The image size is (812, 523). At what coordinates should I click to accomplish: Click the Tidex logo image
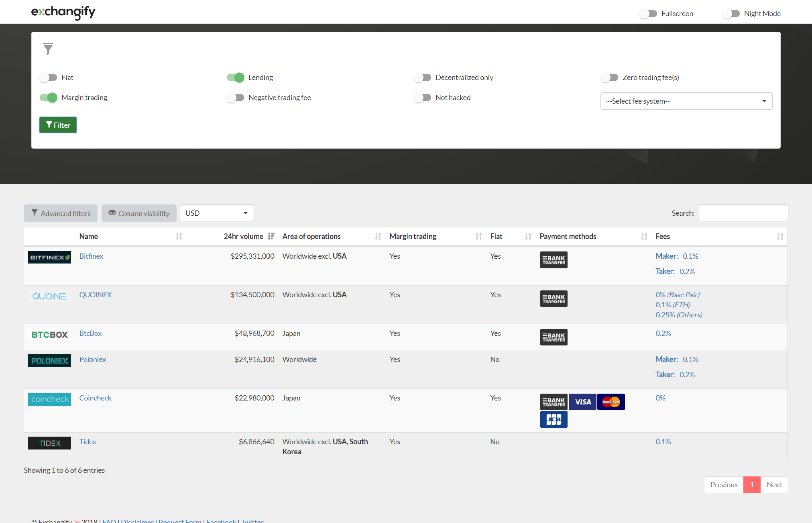click(49, 443)
